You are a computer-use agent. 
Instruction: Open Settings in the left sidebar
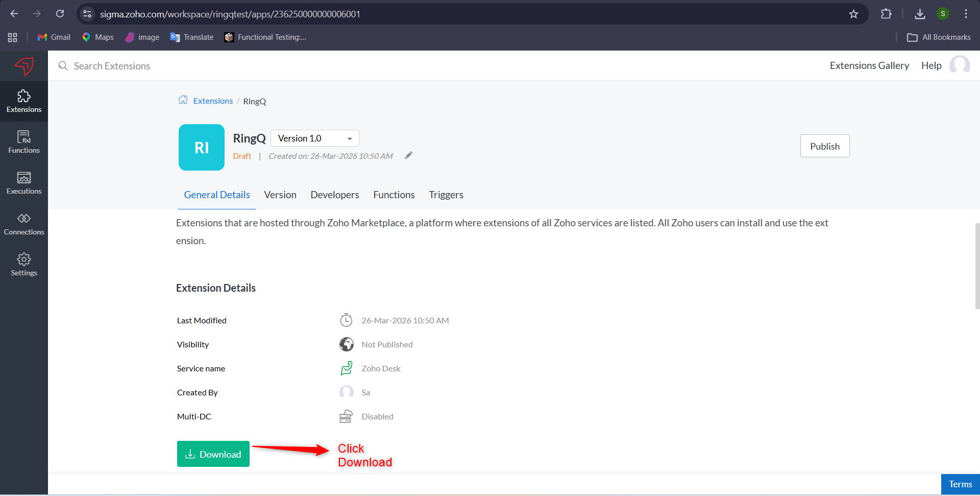click(24, 265)
